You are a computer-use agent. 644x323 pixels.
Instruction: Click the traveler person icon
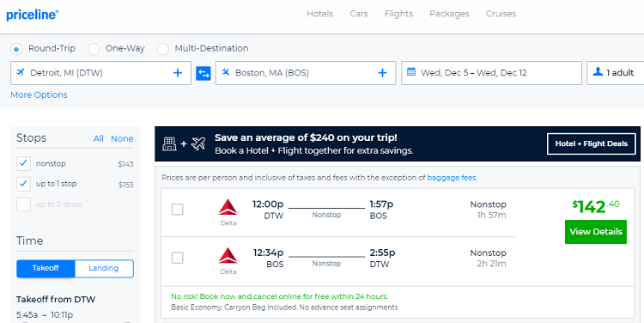click(x=598, y=72)
